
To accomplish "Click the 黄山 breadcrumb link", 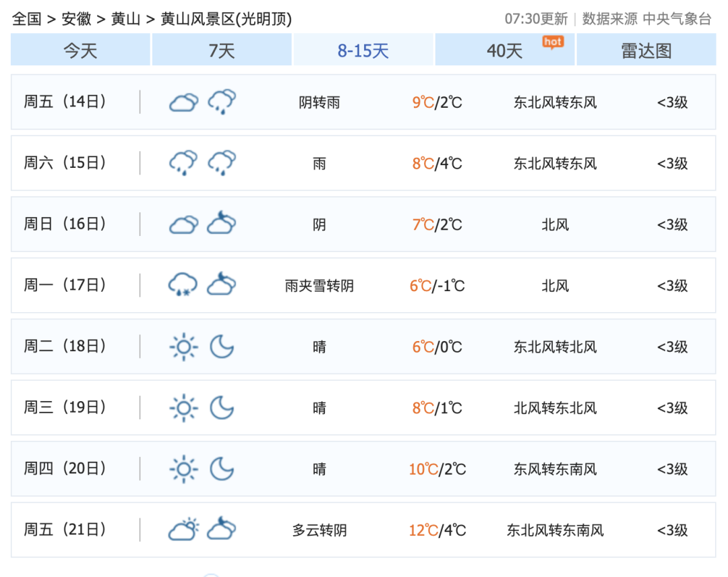I will coord(125,19).
